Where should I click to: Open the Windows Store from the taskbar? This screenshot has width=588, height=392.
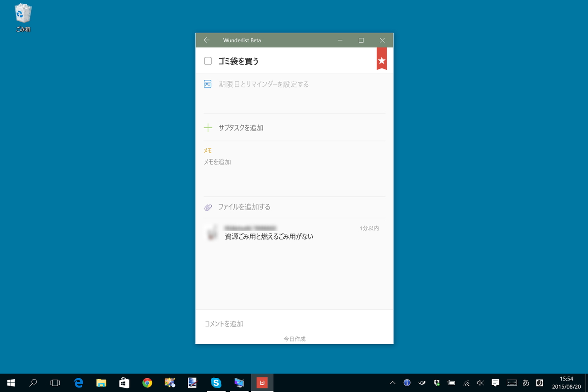(124, 383)
